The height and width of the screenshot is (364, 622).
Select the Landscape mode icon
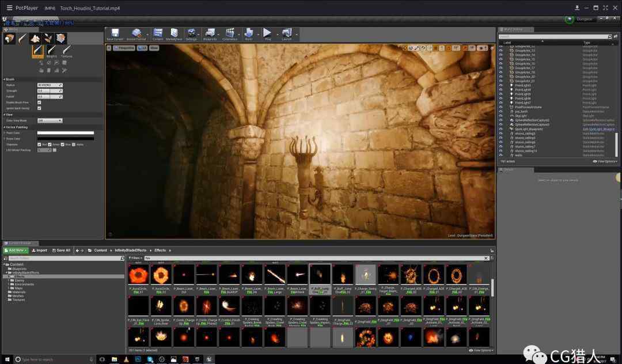[x=35, y=39]
